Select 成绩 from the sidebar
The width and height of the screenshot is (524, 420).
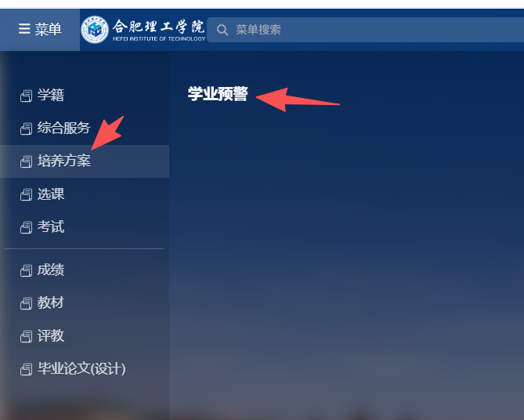(85, 270)
